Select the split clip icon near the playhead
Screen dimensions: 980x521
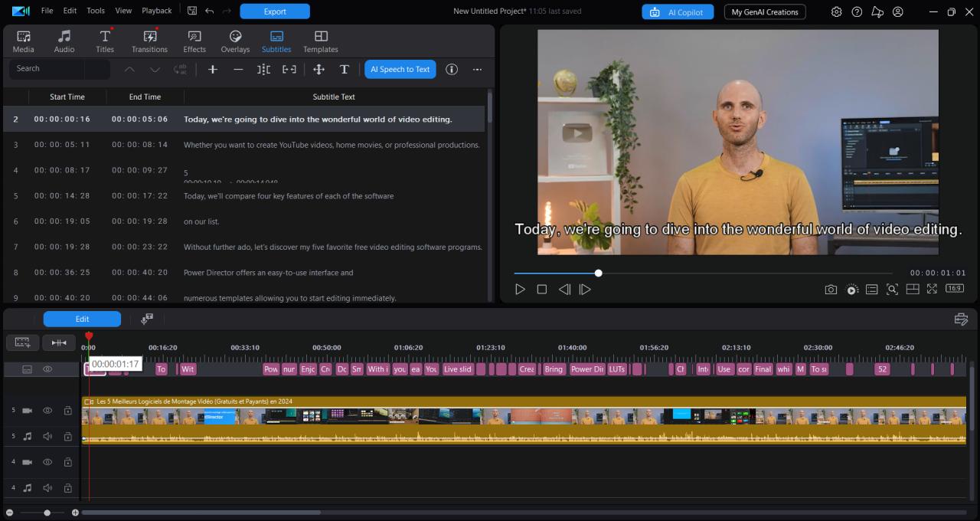pyautogui.click(x=59, y=342)
